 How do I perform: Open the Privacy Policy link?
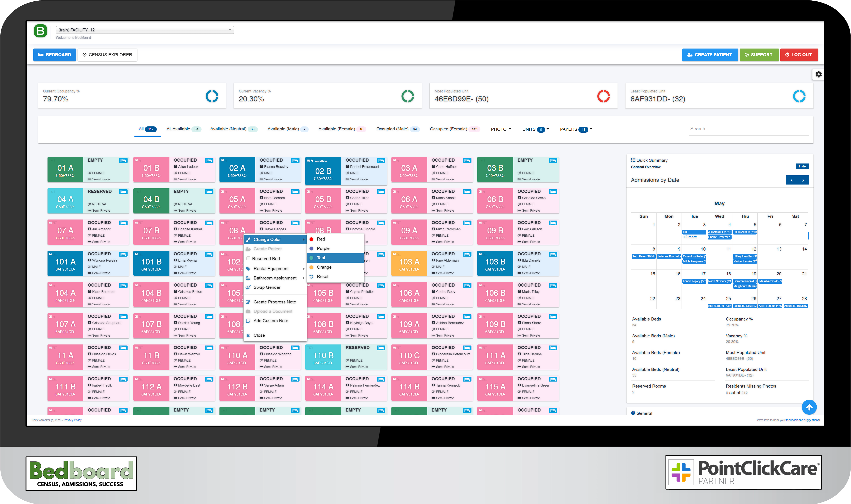coord(73,420)
